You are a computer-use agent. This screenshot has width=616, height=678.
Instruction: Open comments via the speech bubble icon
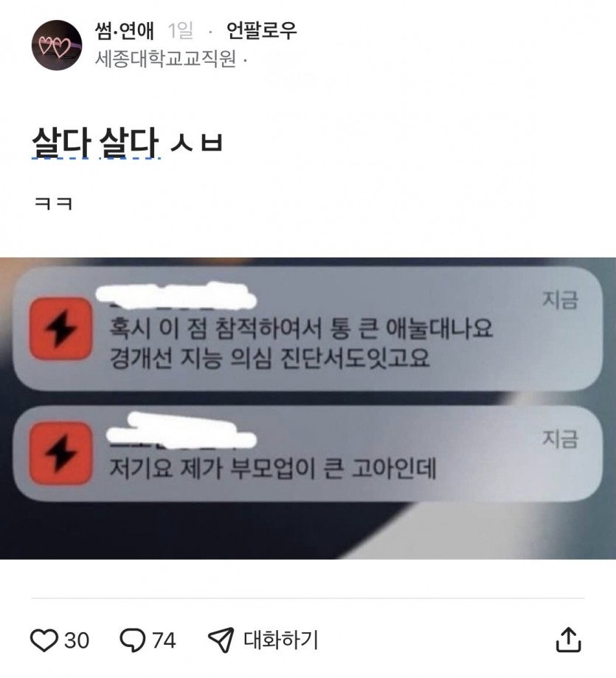click(133, 640)
